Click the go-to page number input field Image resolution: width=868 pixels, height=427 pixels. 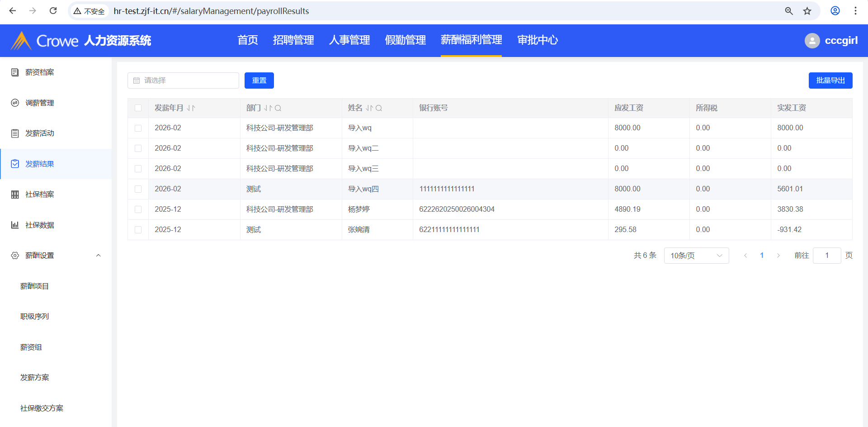826,256
